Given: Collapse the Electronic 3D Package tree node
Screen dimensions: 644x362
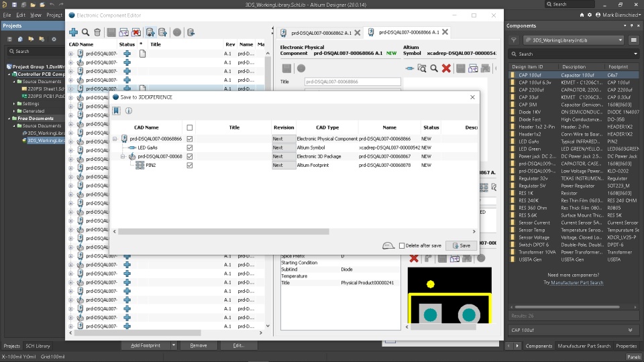Looking at the screenshot, I should [122, 156].
